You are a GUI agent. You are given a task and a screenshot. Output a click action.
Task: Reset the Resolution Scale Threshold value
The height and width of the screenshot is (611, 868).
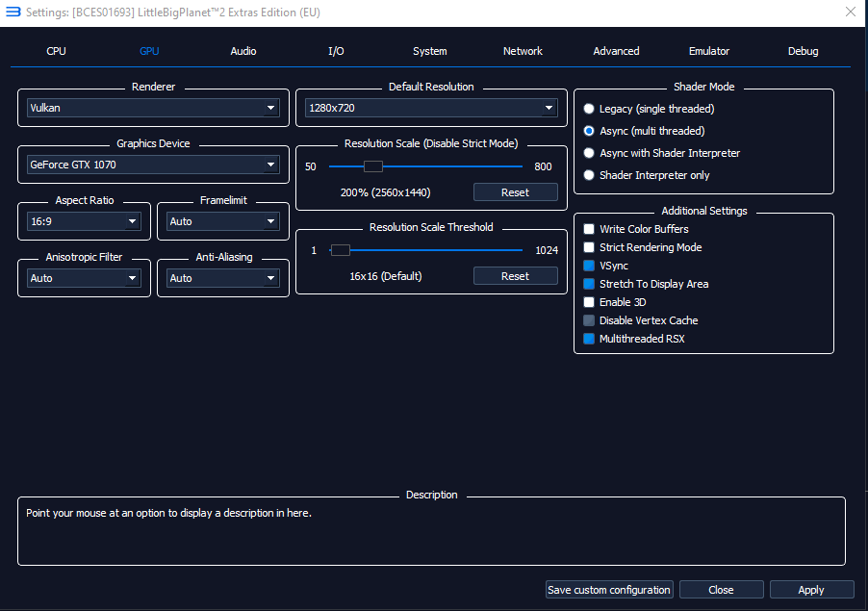tap(516, 275)
